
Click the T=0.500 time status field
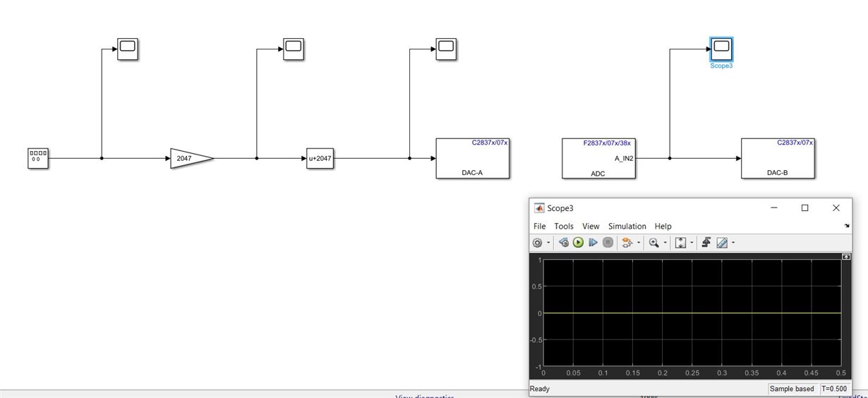[834, 389]
